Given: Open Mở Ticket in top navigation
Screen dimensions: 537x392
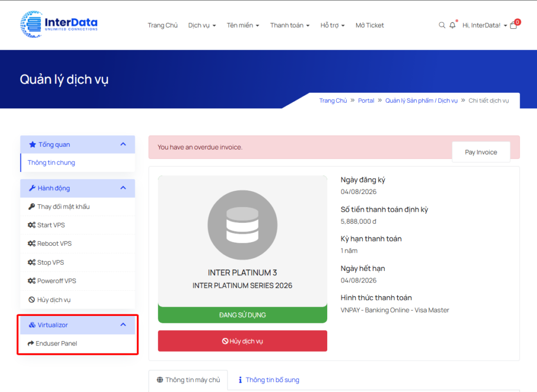Looking at the screenshot, I should tap(370, 25).
